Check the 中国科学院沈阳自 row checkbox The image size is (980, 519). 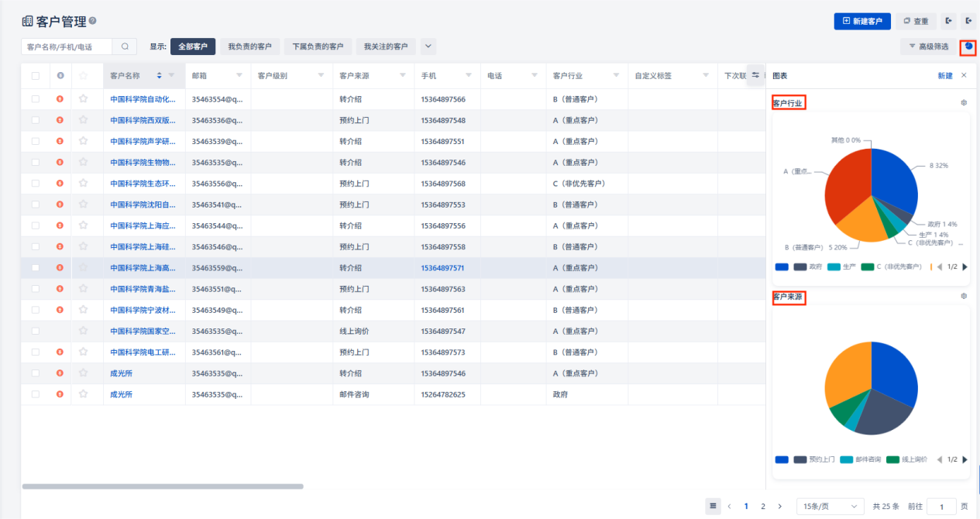tap(35, 205)
